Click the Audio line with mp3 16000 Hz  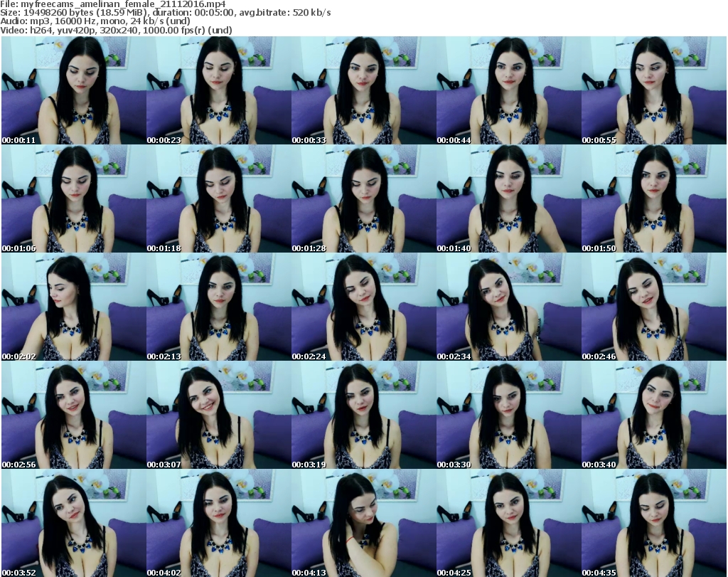click(95, 21)
